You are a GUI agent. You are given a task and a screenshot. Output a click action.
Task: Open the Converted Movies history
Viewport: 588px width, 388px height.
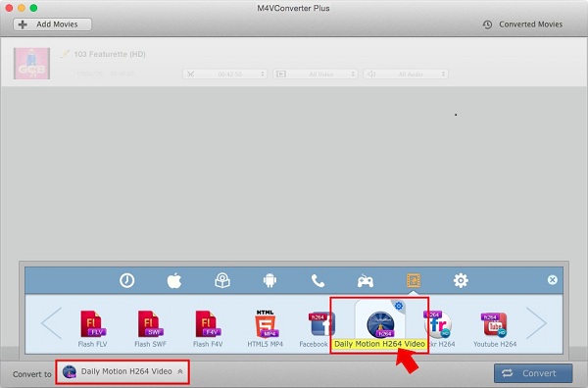point(522,24)
